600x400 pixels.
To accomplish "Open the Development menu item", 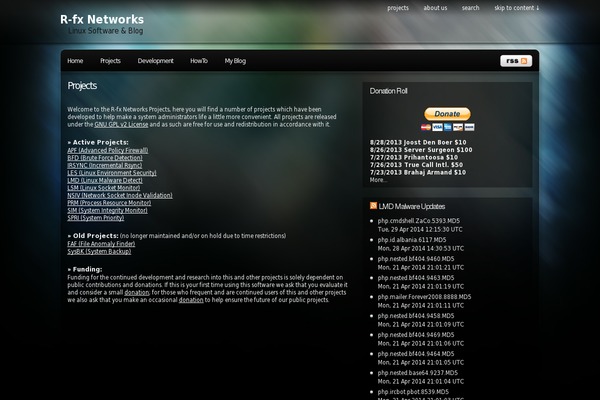I will [x=155, y=61].
